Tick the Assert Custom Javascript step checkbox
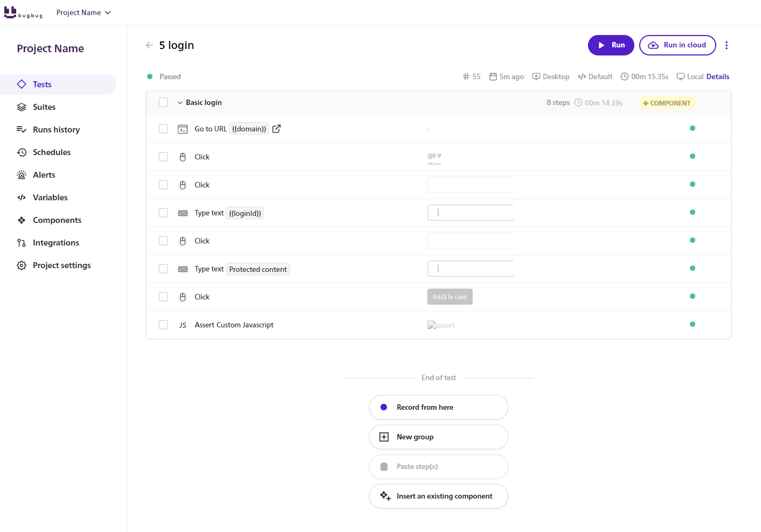Image resolution: width=761 pixels, height=532 pixels. click(163, 325)
